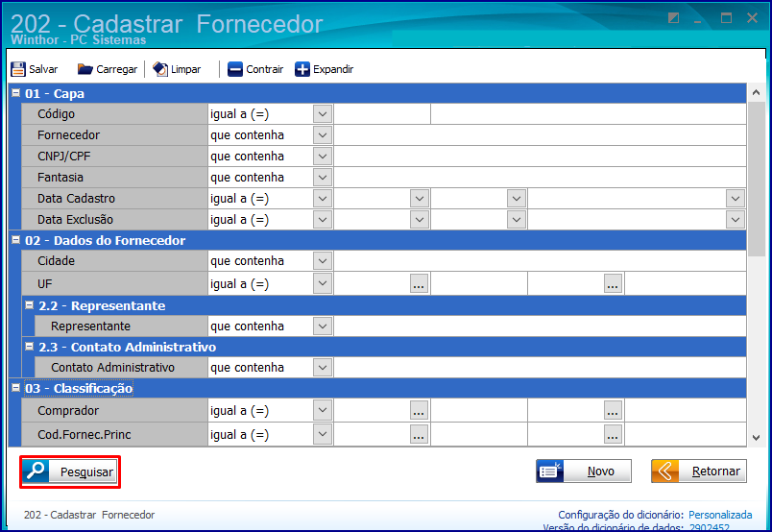772x532 pixels.
Task: Click the Data Cadastro field label
Action: click(76, 199)
